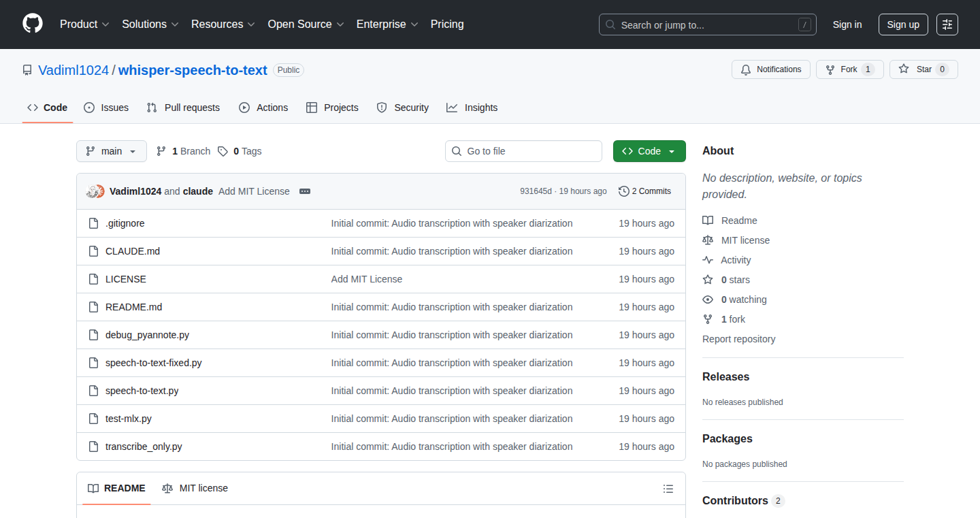Open the main branch selector dropdown
Viewport: 980px width, 518px height.
112,151
